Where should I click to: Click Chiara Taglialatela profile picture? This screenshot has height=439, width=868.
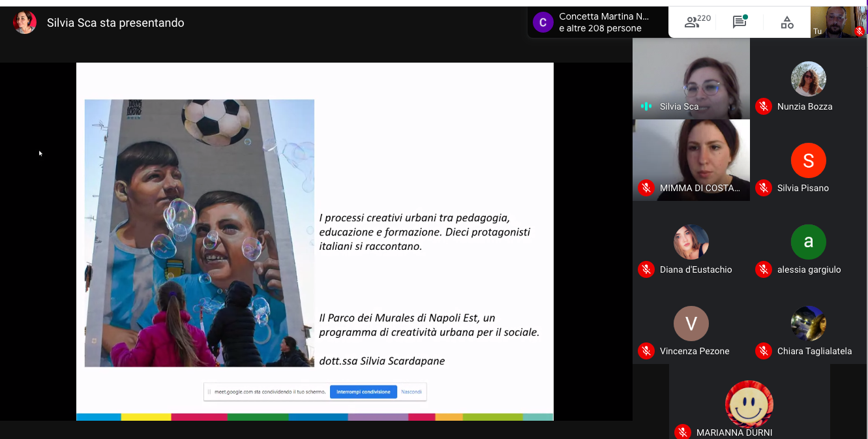[x=809, y=324]
